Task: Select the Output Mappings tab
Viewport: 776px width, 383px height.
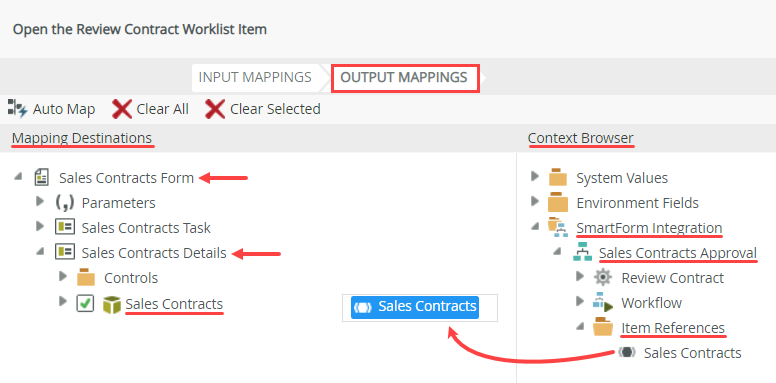Action: click(x=404, y=78)
